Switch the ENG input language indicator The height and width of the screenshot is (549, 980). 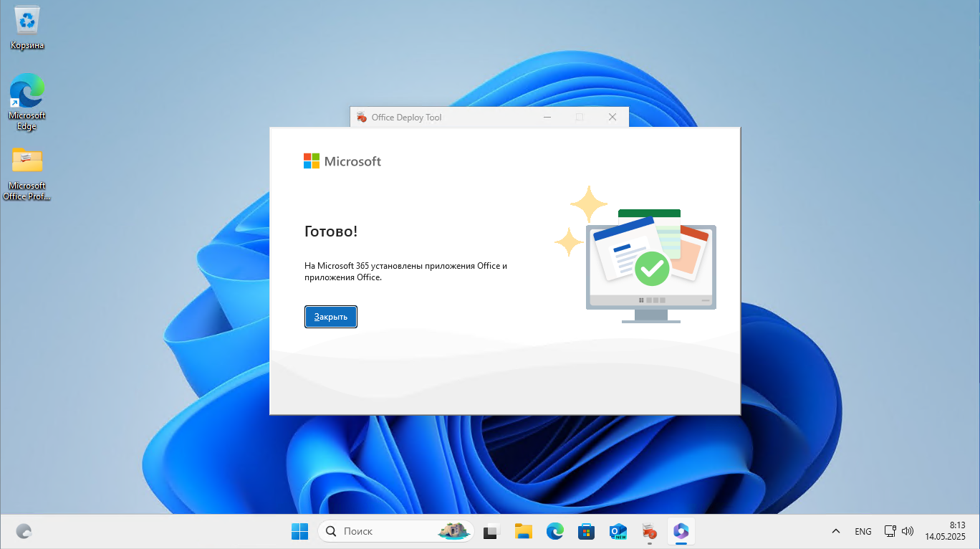(863, 531)
